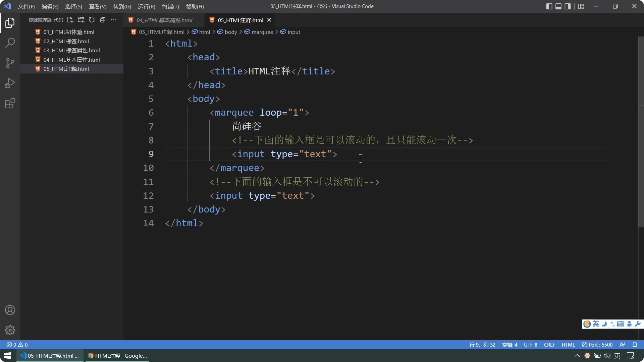Click the Port: 5500 Live Server button
The image size is (644, 362).
[x=597, y=345]
